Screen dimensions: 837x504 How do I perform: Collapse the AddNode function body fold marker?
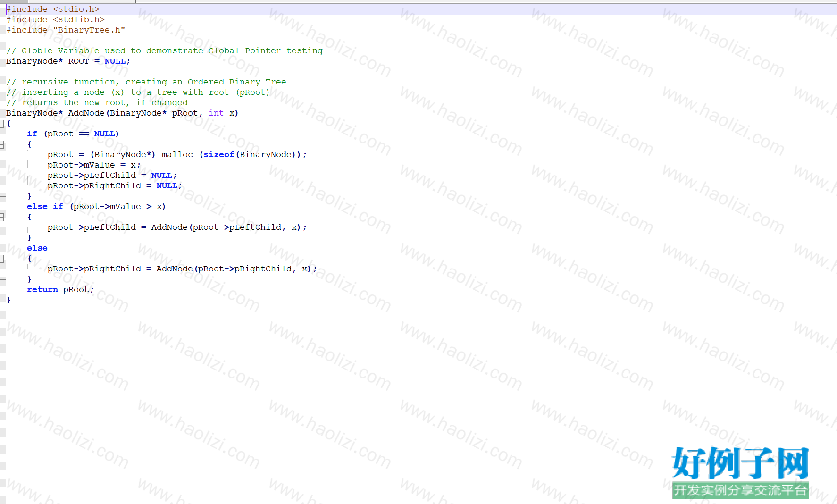[x=2, y=124]
